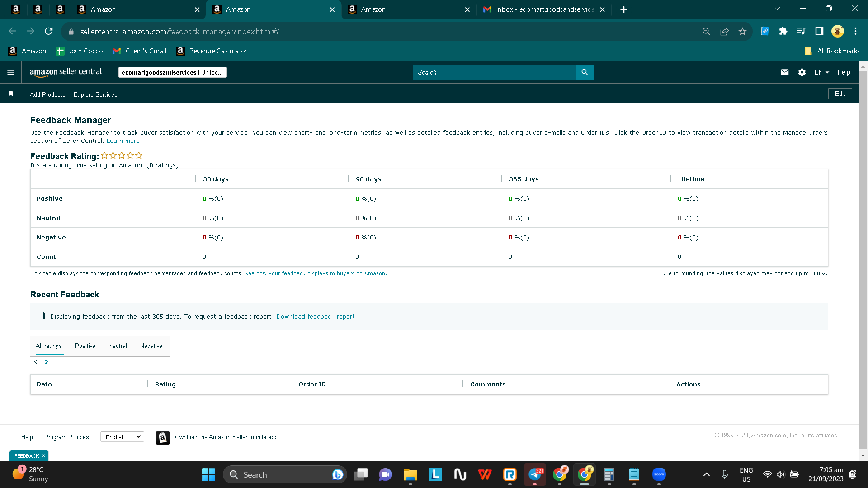Image resolution: width=868 pixels, height=488 pixels.
Task: Open the Help link in the header
Action: pos(844,72)
